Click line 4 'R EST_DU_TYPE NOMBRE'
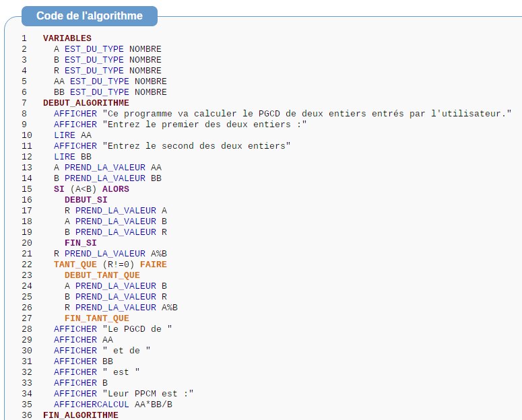Image resolution: width=522 pixels, height=420 pixels. tap(108, 71)
